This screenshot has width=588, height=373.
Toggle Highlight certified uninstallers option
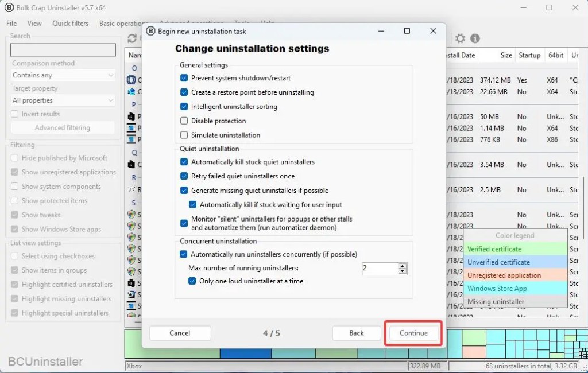(x=14, y=285)
